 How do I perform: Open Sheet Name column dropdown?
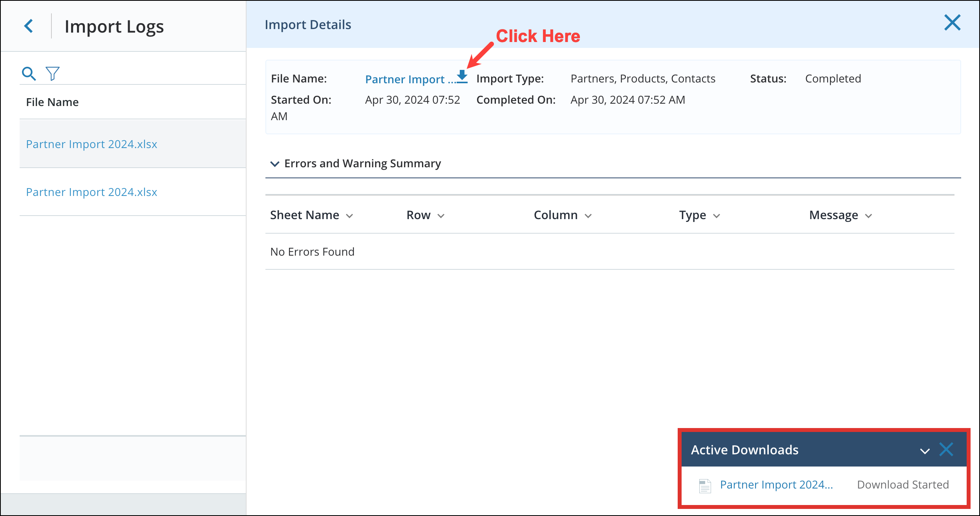(x=349, y=216)
